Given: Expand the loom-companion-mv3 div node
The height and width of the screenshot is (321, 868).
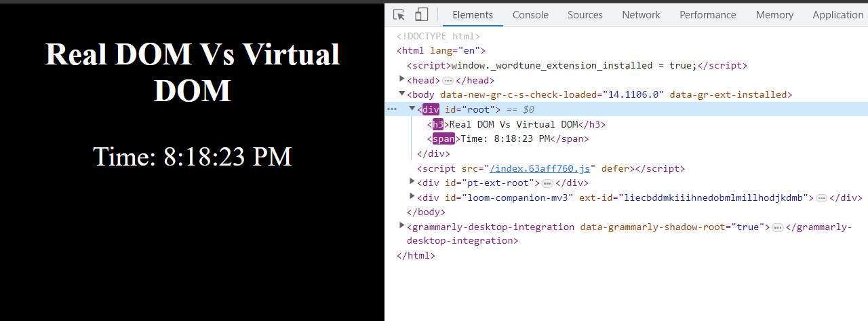Looking at the screenshot, I should [412, 197].
